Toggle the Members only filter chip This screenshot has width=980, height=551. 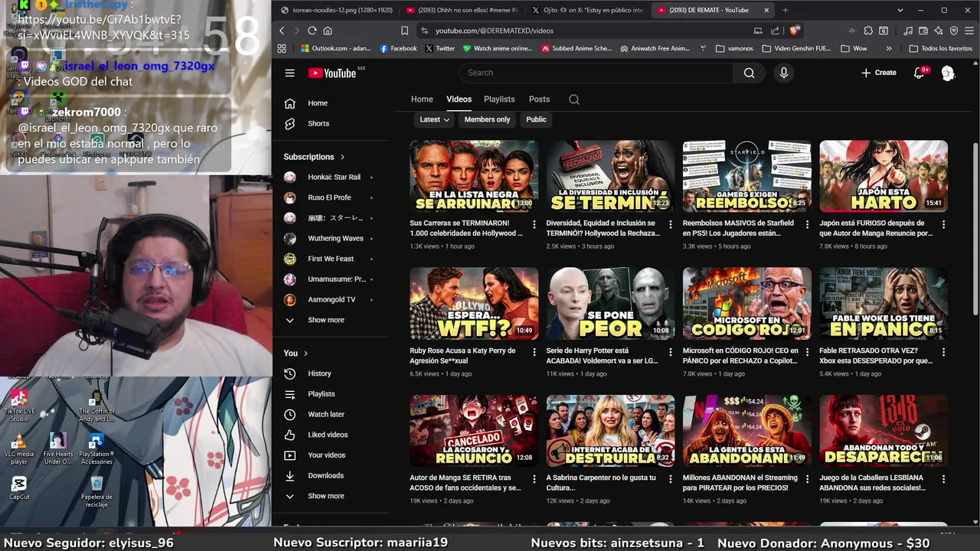(x=487, y=119)
